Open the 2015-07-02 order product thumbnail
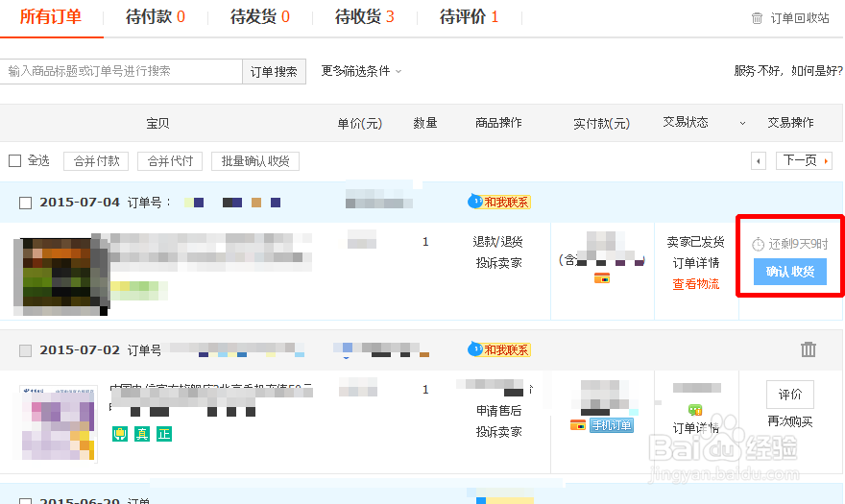Screen dimensions: 845x504 (x=59, y=423)
